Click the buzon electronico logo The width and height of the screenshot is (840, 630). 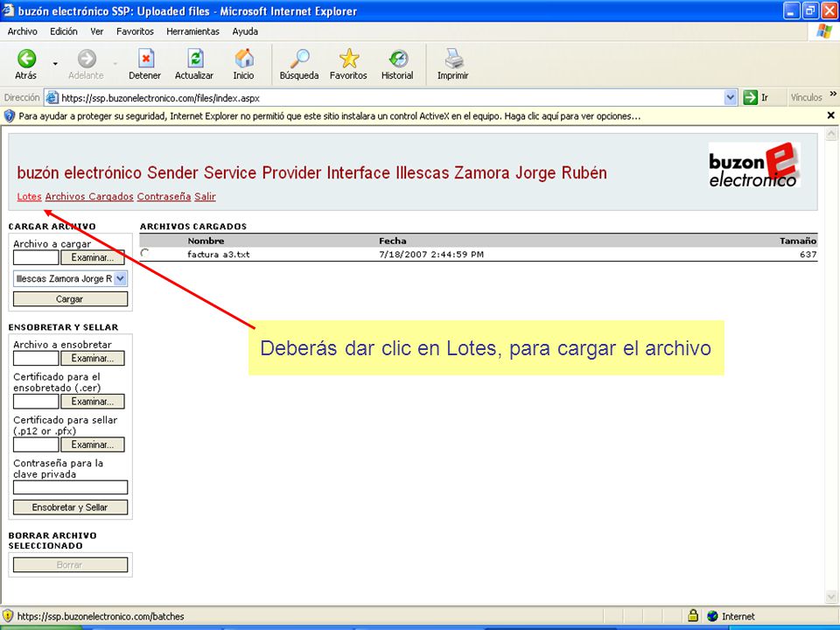[x=754, y=165]
